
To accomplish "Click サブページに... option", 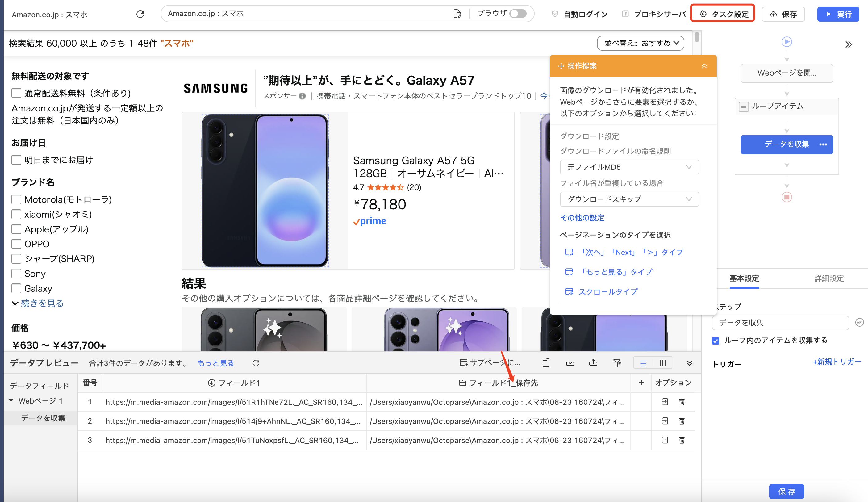I will click(x=490, y=363).
